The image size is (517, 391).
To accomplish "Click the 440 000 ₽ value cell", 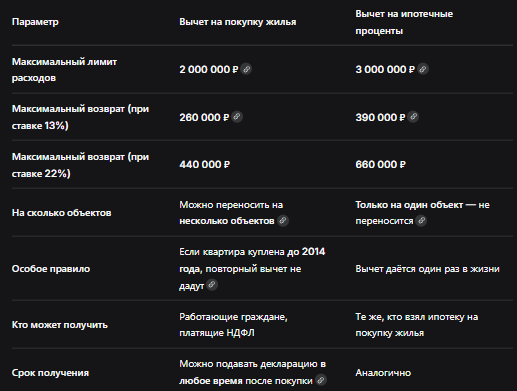I will [205, 164].
